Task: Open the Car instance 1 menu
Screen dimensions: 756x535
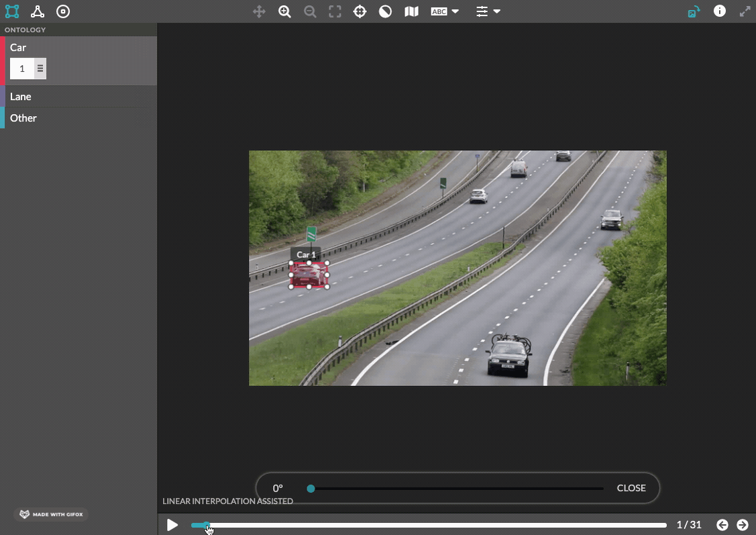Action: [x=40, y=68]
